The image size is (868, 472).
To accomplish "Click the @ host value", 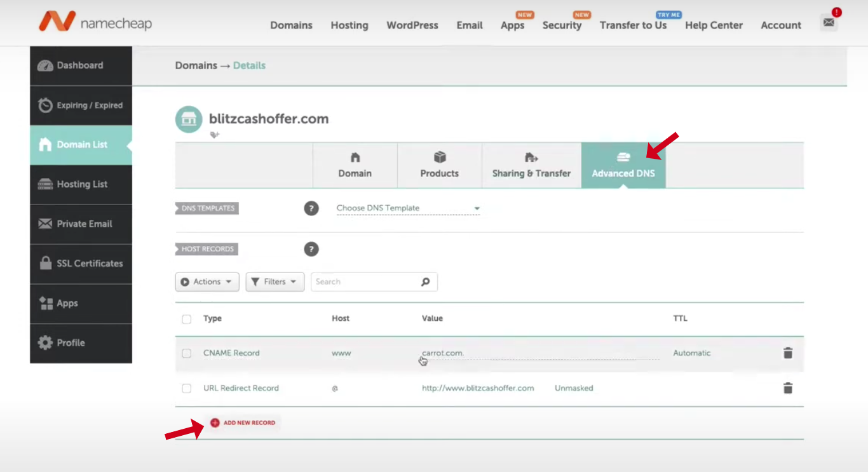I will click(335, 388).
